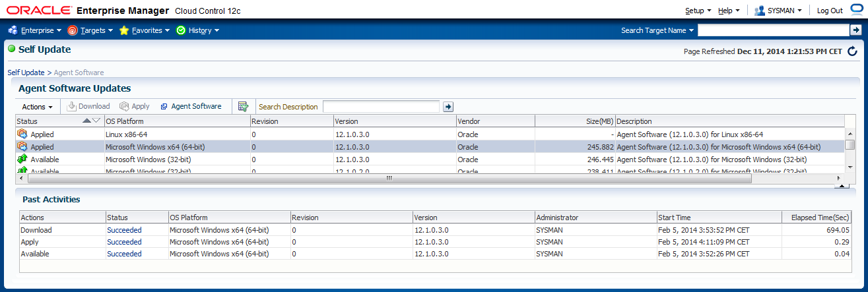868x292 pixels.
Task: Click the Apply row in Past Activities
Action: pyautogui.click(x=435, y=242)
